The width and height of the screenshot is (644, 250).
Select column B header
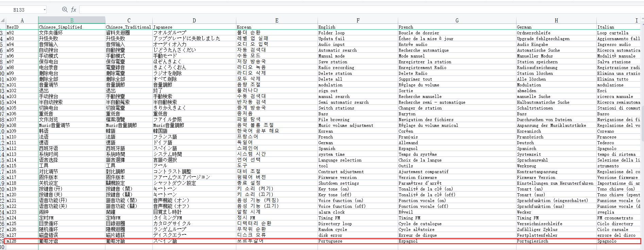pyautogui.click(x=72, y=20)
